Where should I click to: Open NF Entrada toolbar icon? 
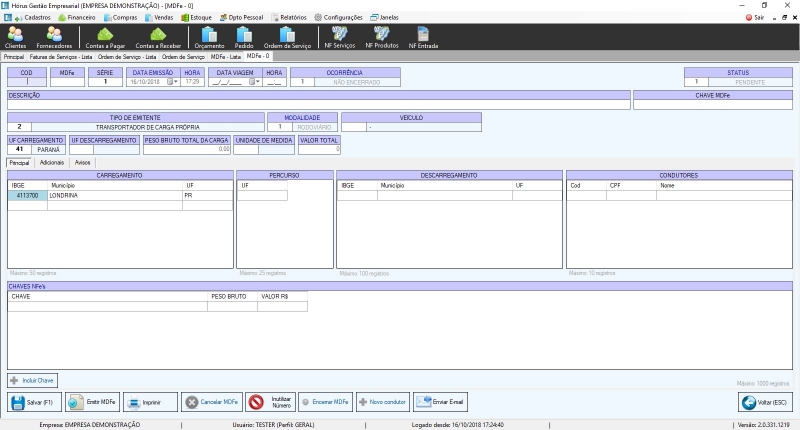point(423,37)
